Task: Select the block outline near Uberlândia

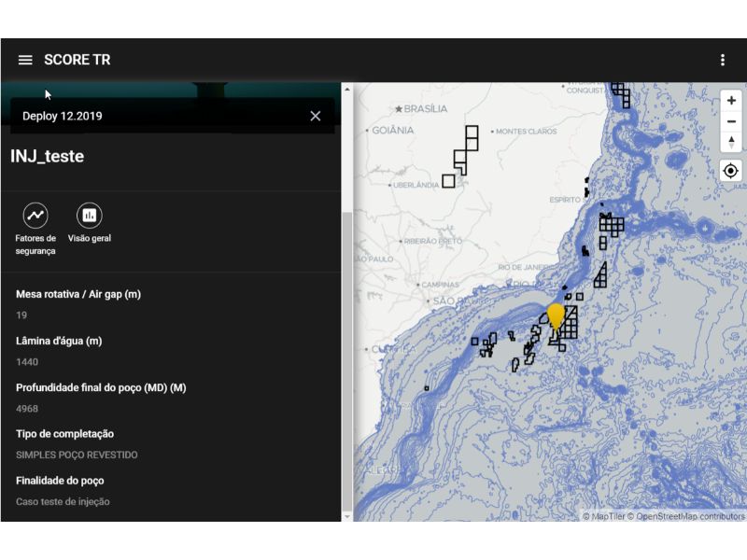Action: click(x=448, y=181)
